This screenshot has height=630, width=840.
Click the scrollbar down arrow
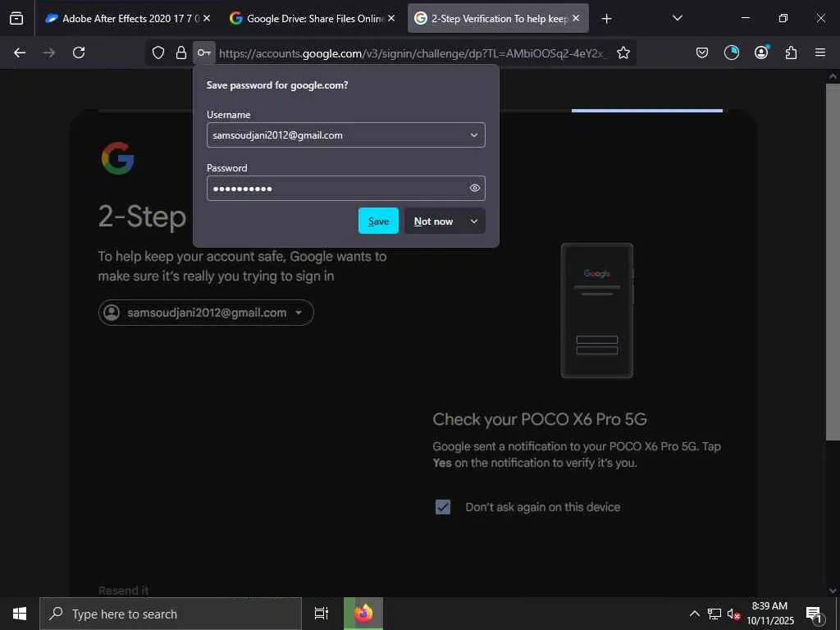tap(833, 591)
